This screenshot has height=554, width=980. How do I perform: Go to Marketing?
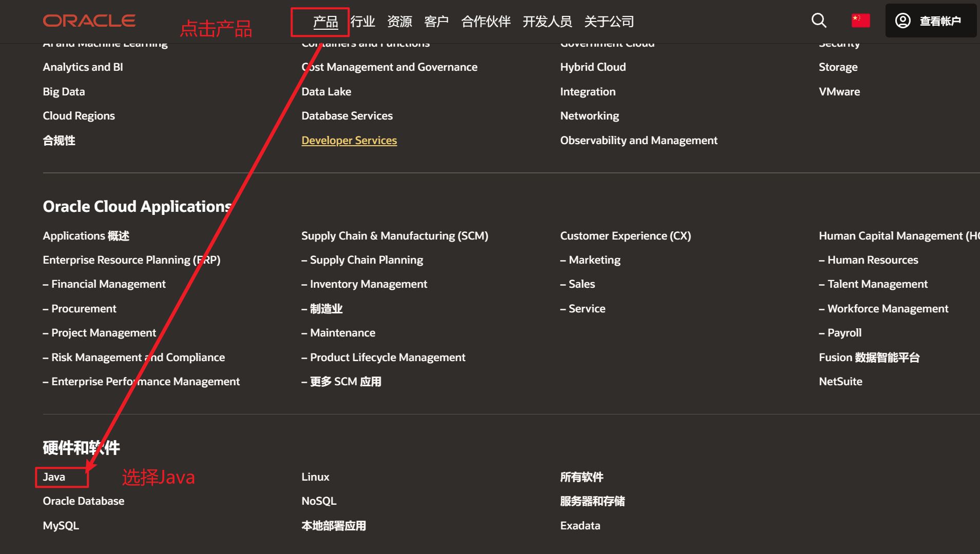point(590,260)
